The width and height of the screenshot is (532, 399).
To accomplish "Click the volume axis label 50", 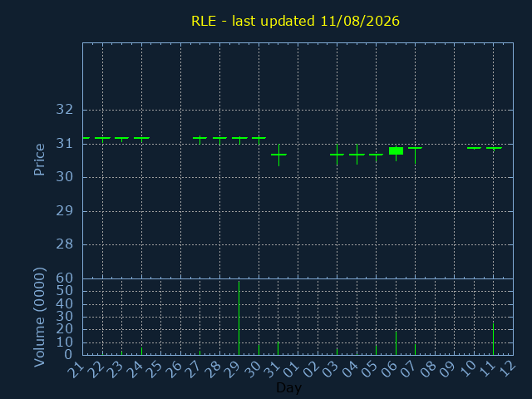I will (x=65, y=291).
